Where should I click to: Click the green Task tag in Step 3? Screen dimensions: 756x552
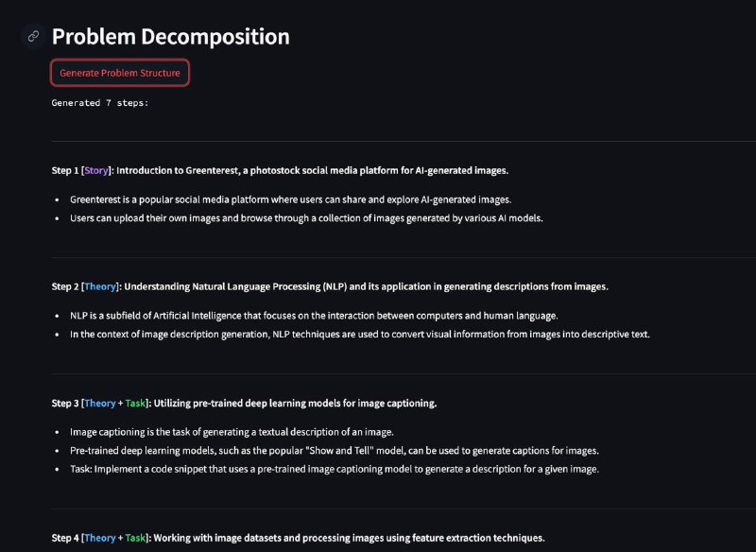[x=135, y=403]
